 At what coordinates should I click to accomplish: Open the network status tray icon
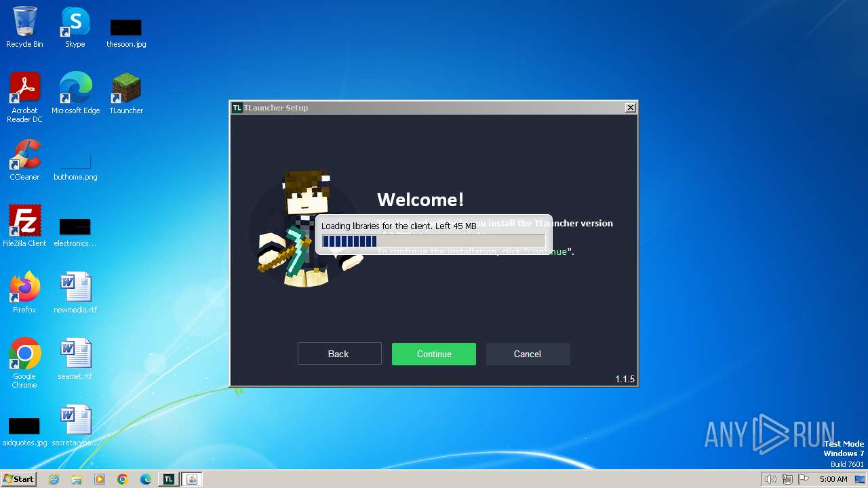pyautogui.click(x=787, y=479)
